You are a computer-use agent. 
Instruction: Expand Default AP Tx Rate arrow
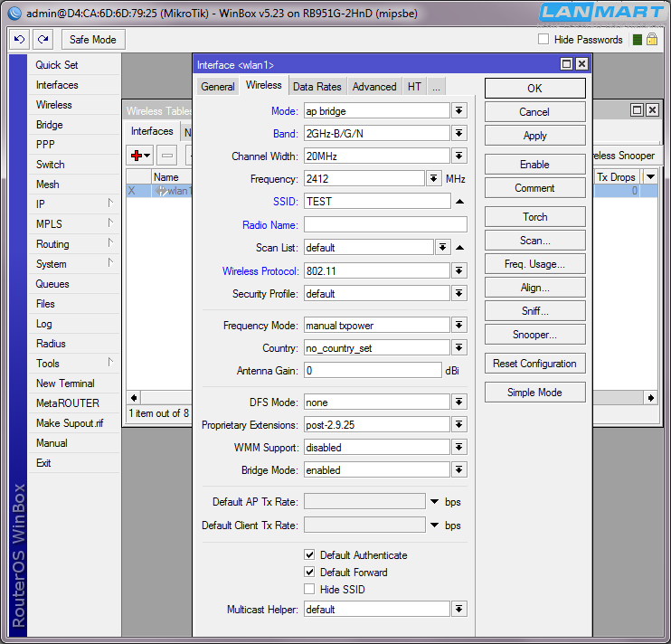pos(434,501)
